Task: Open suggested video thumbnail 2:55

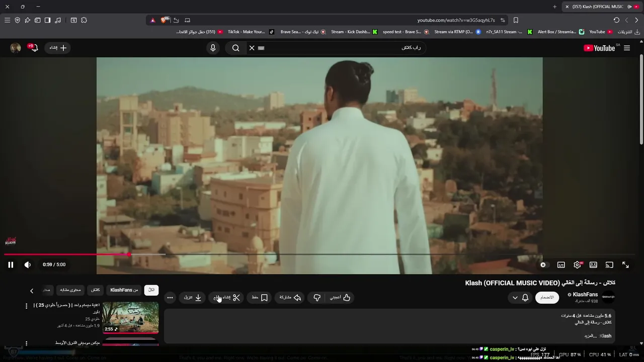Action: 130,317
